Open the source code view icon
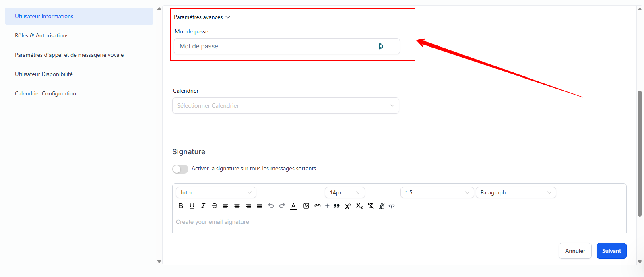This screenshot has width=644, height=277. [x=392, y=206]
